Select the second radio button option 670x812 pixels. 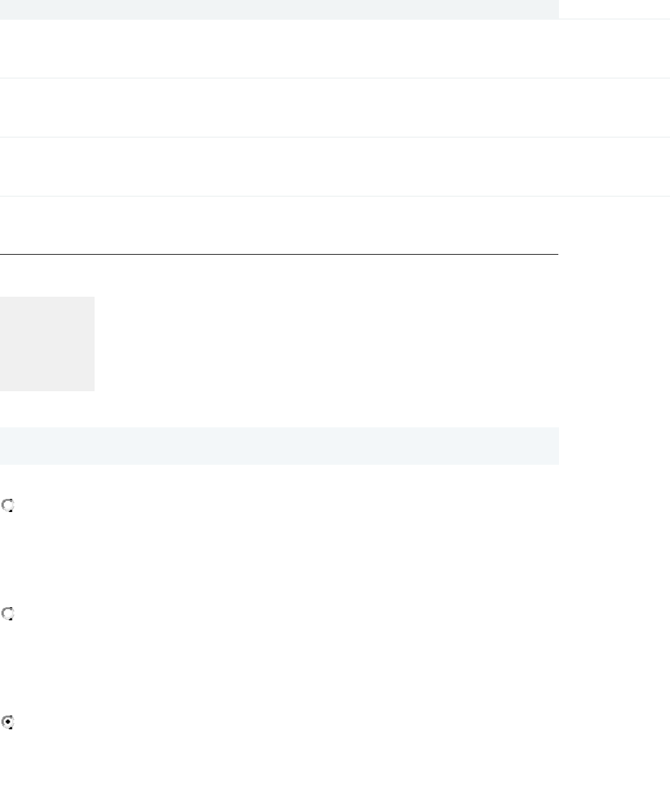(9, 614)
